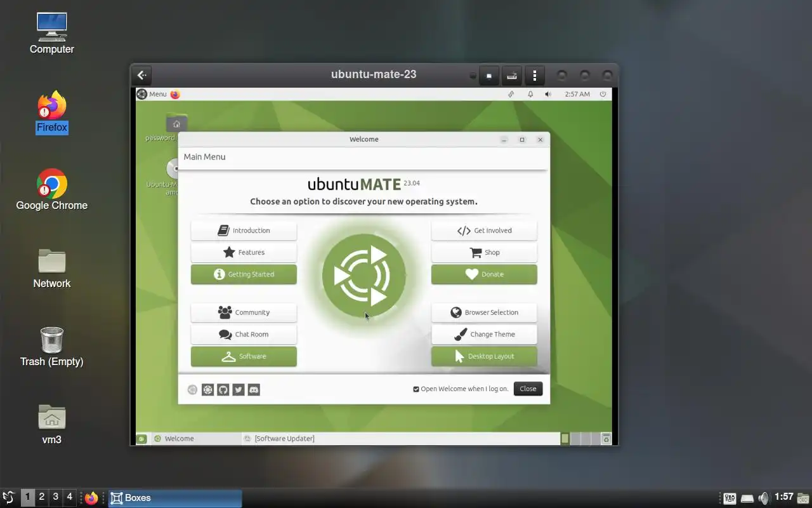Image resolution: width=812 pixels, height=508 pixels.
Task: Select the Welcome task in guest bottom panel
Action: click(x=196, y=438)
